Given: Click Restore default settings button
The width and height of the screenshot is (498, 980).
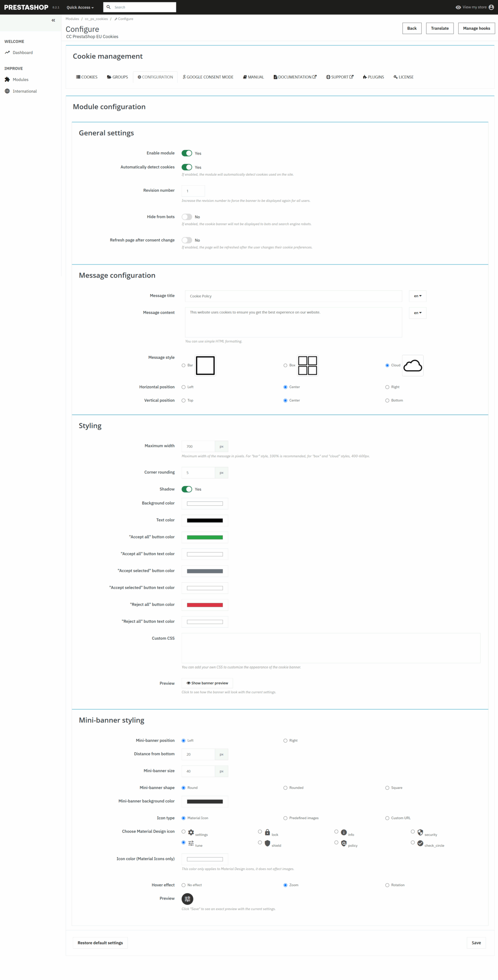Looking at the screenshot, I should [x=100, y=942].
